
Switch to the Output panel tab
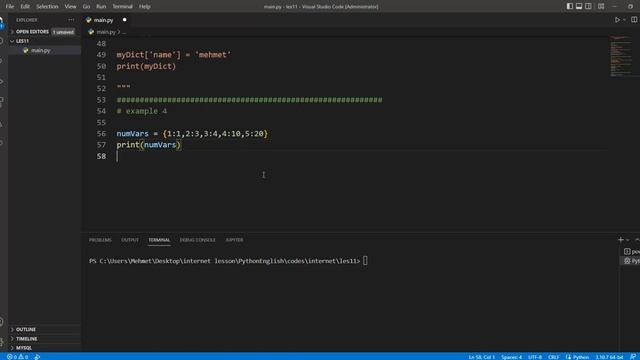pos(130,240)
